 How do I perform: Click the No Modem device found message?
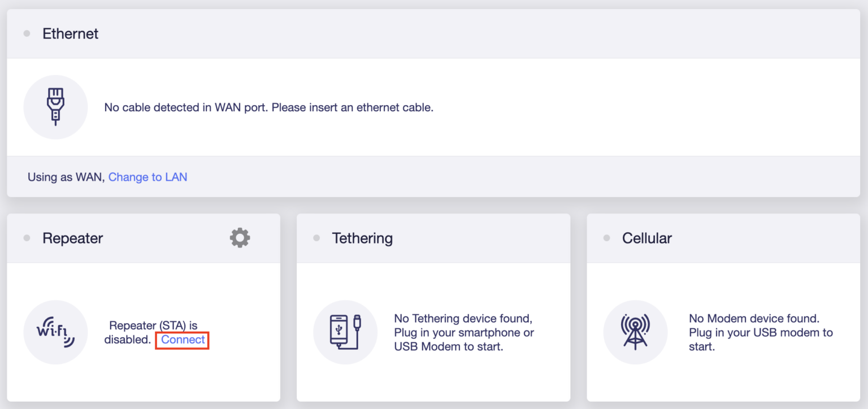tap(761, 332)
